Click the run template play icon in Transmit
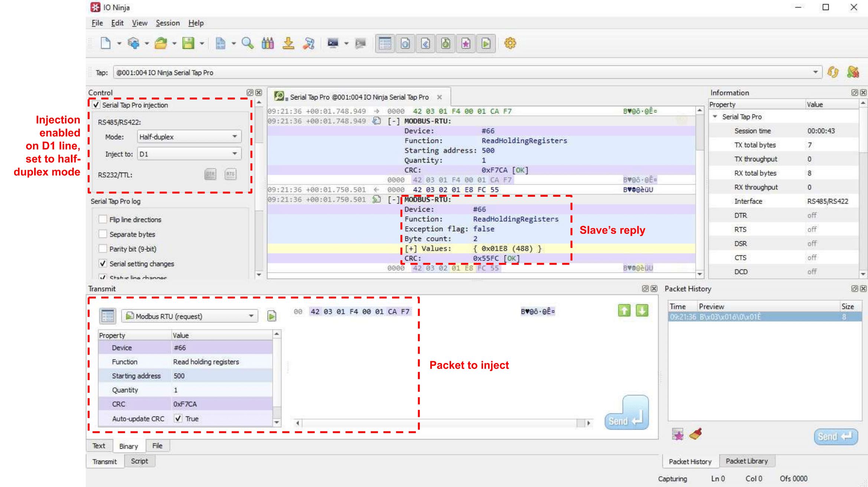The width and height of the screenshot is (868, 487). coord(272,316)
